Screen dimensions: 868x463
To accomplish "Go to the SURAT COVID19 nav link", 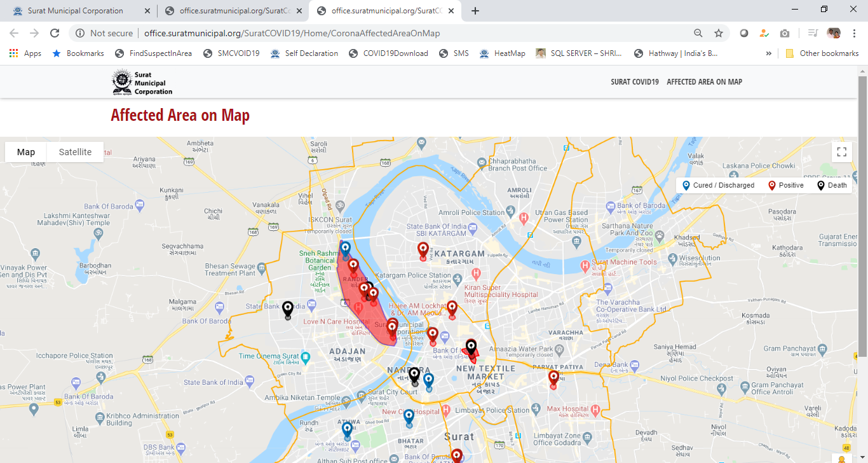I will point(635,81).
